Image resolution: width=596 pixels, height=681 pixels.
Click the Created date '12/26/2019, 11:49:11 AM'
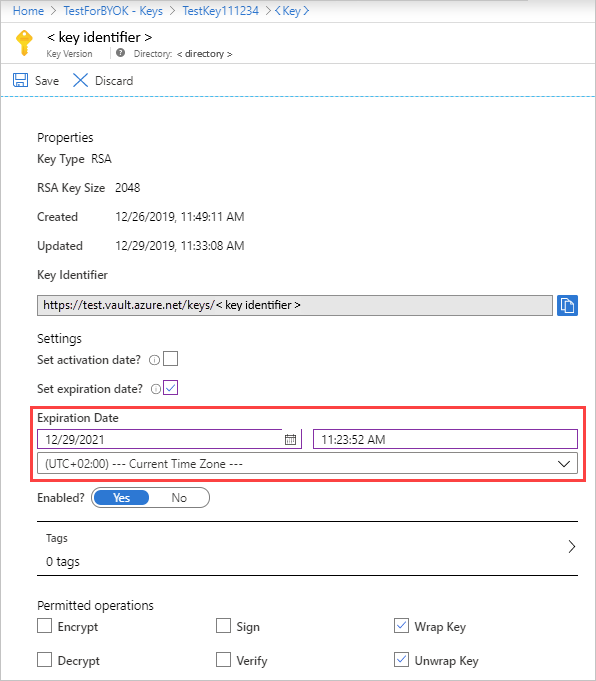(x=180, y=217)
